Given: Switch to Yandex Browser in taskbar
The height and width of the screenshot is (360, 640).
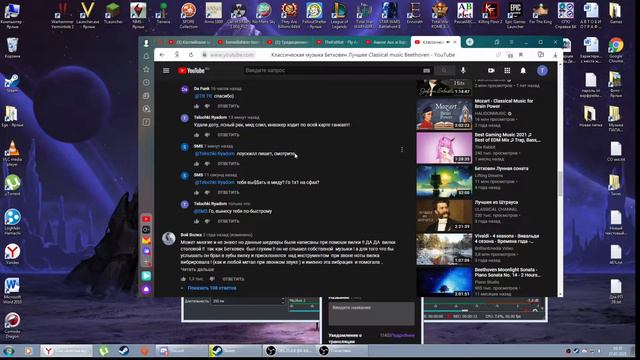Looking at the screenshot, I should click(x=67, y=351).
